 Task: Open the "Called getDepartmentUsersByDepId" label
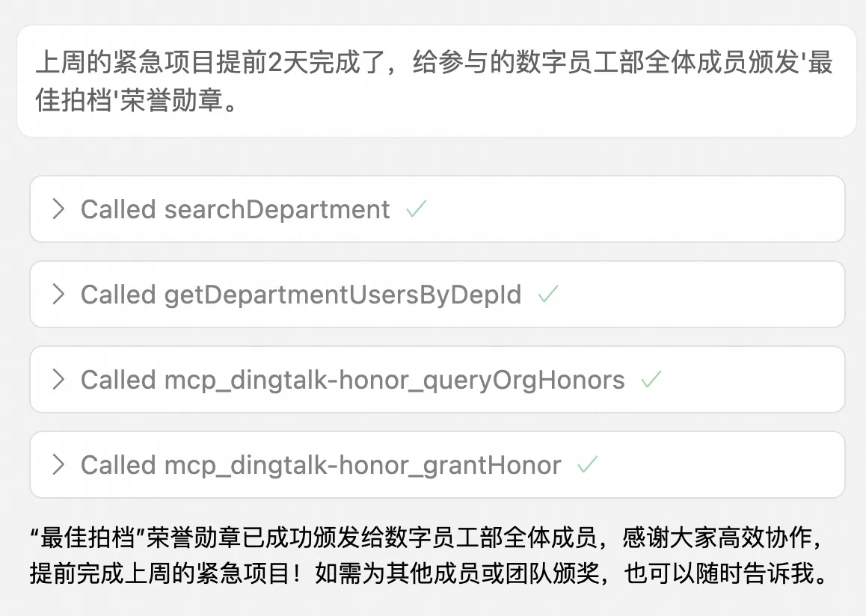tap(301, 295)
